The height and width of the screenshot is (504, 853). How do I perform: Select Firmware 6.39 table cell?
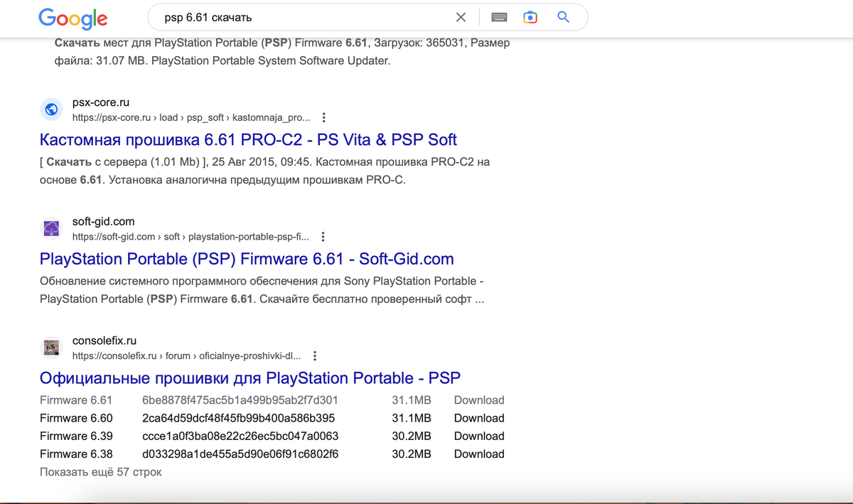click(76, 436)
